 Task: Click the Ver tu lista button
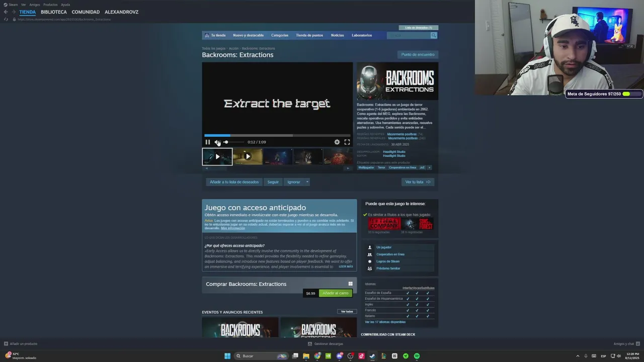click(418, 182)
